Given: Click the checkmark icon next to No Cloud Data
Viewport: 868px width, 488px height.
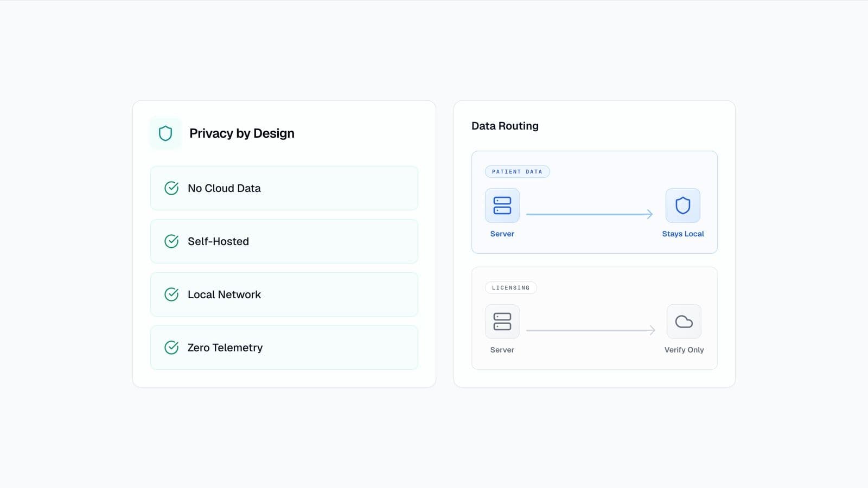Looking at the screenshot, I should point(171,188).
